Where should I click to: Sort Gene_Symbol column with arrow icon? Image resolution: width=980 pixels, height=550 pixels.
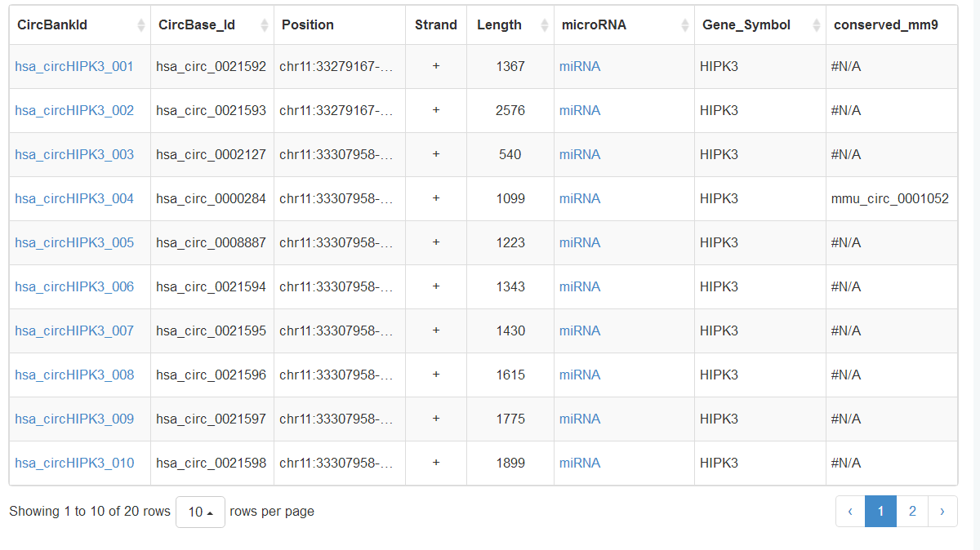[816, 25]
